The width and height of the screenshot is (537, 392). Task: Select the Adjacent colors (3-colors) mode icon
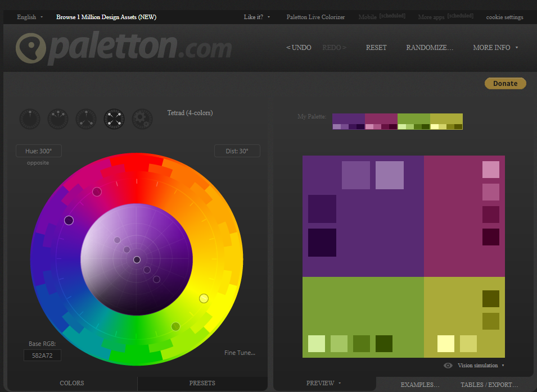point(58,119)
